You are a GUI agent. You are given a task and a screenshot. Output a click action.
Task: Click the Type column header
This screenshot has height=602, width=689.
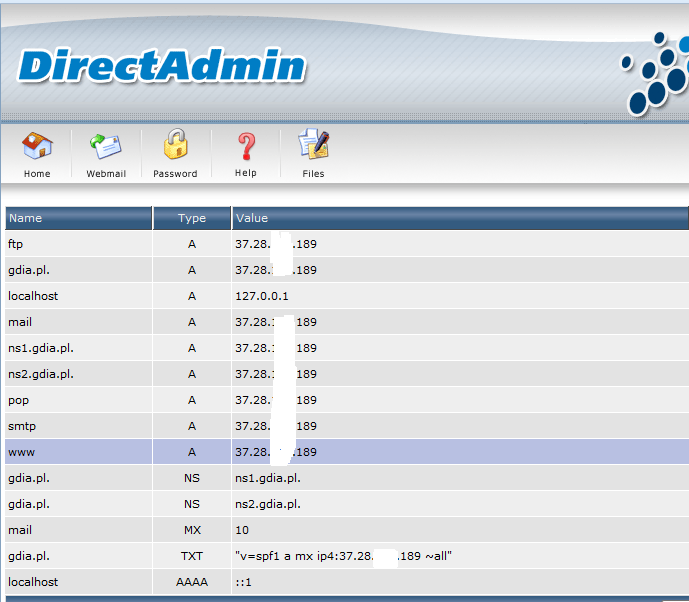(192, 218)
